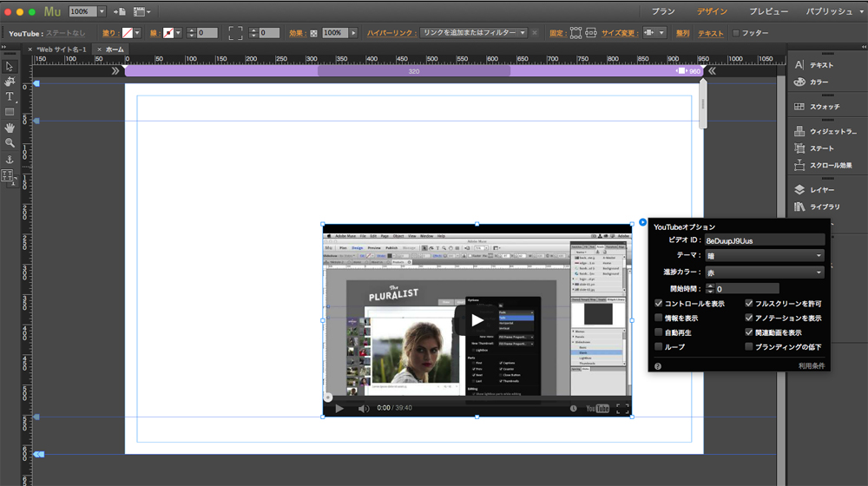Switch to プラン view

pyautogui.click(x=662, y=11)
